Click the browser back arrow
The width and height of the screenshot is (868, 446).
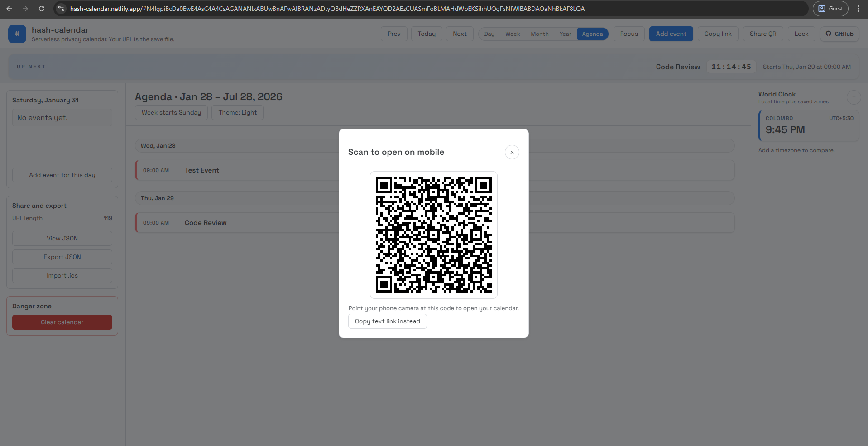click(x=9, y=9)
